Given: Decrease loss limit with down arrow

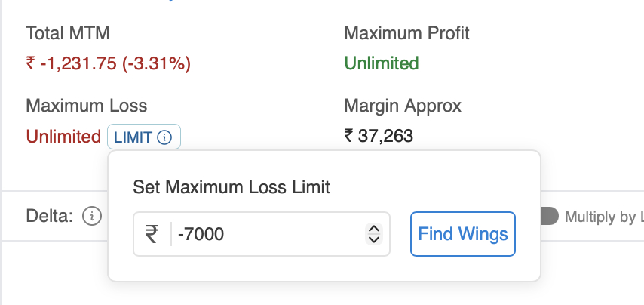Looking at the screenshot, I should pyautogui.click(x=373, y=239).
